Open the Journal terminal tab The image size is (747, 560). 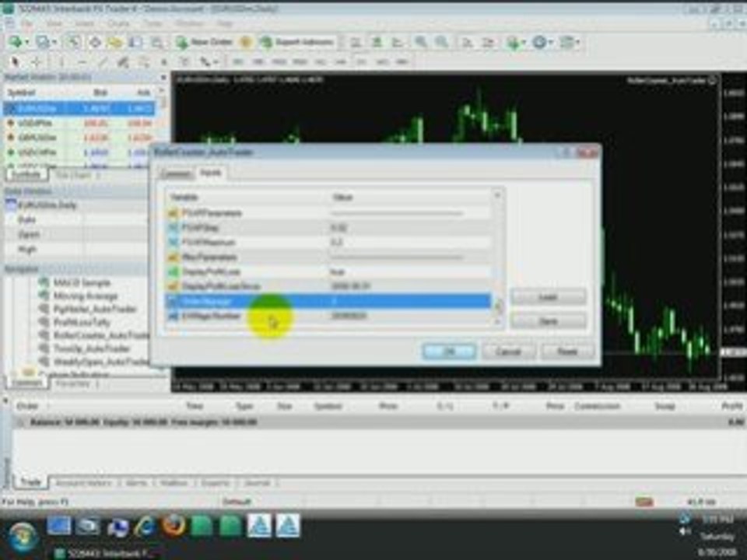click(x=258, y=483)
